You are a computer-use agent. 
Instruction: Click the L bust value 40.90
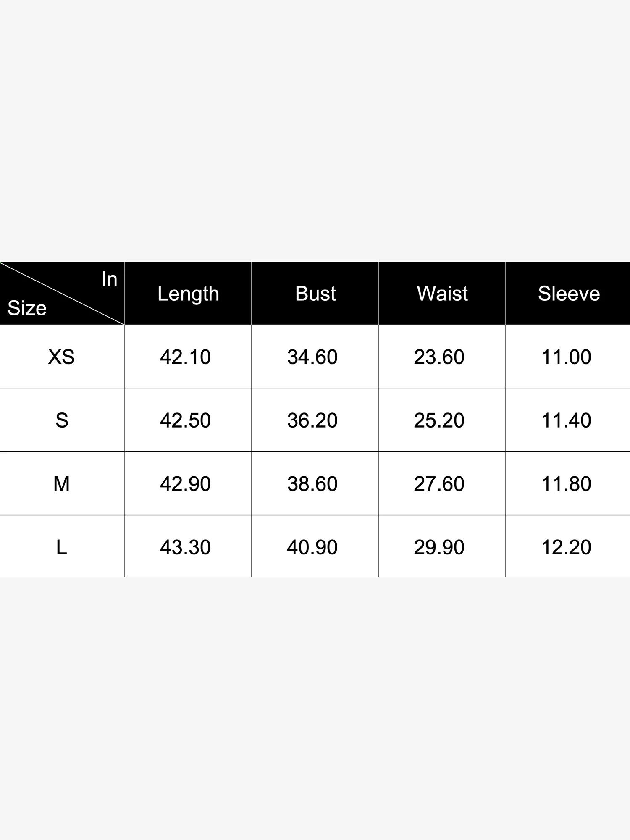[312, 547]
